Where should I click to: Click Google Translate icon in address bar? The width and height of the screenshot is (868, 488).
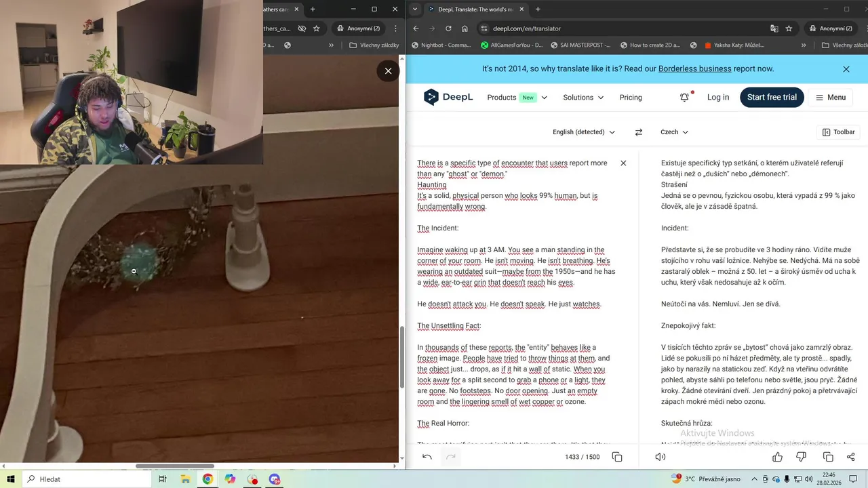tap(774, 28)
